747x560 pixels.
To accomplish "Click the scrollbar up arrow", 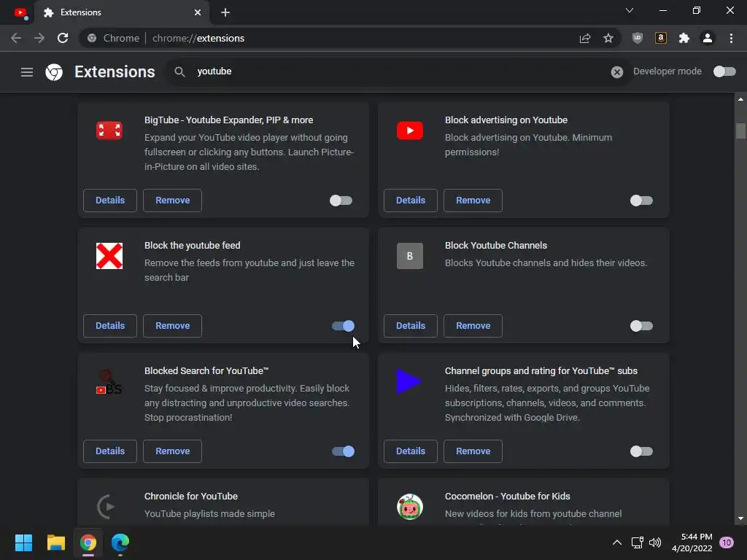I will click(x=740, y=99).
